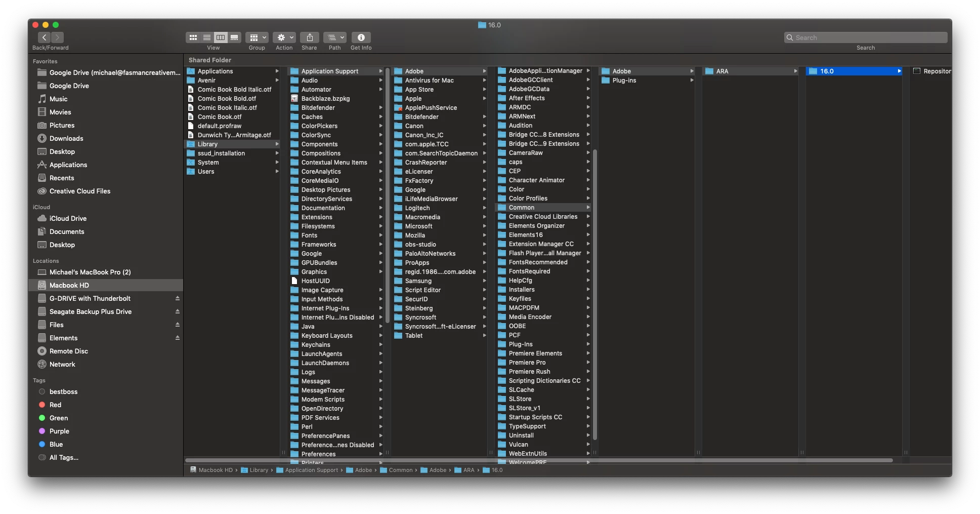Expand the Users folder arrow

[277, 172]
